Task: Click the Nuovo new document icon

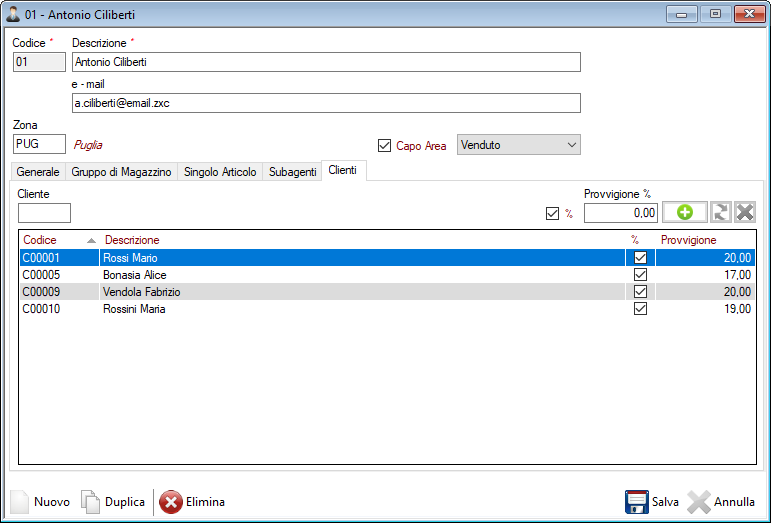Action: pos(21,502)
